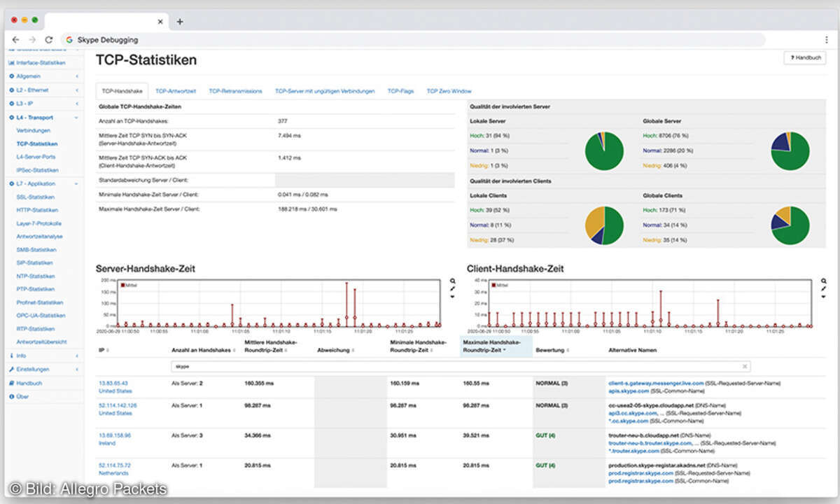Open prod.registrar.skype.com SSL-Requested-Server-Name link

pos(640,472)
